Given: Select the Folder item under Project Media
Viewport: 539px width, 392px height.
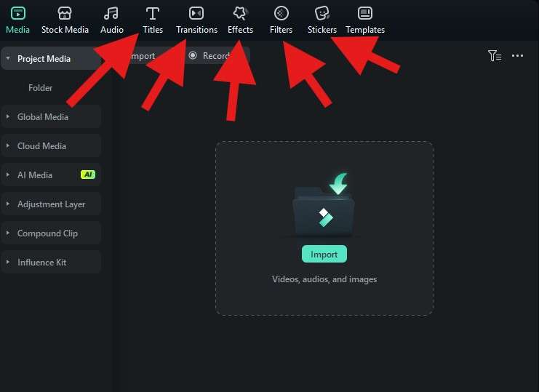Looking at the screenshot, I should point(40,88).
